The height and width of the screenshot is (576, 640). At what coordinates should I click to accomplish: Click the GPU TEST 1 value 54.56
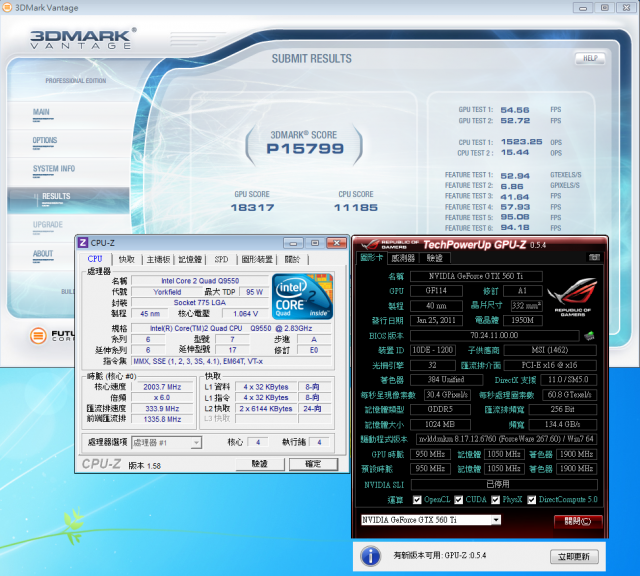click(x=515, y=110)
